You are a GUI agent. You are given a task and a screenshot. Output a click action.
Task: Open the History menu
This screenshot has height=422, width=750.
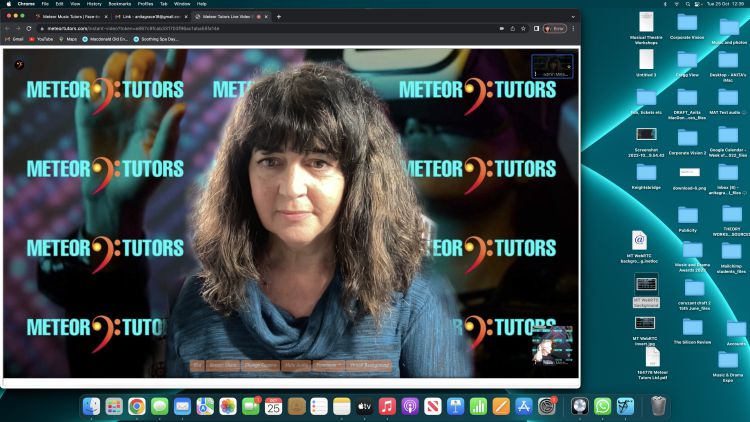click(94, 4)
